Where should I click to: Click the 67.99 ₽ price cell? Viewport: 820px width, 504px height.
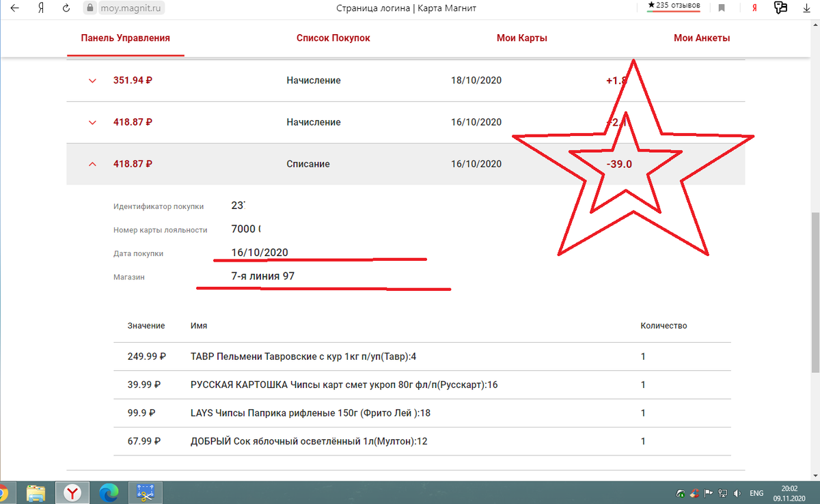143,441
